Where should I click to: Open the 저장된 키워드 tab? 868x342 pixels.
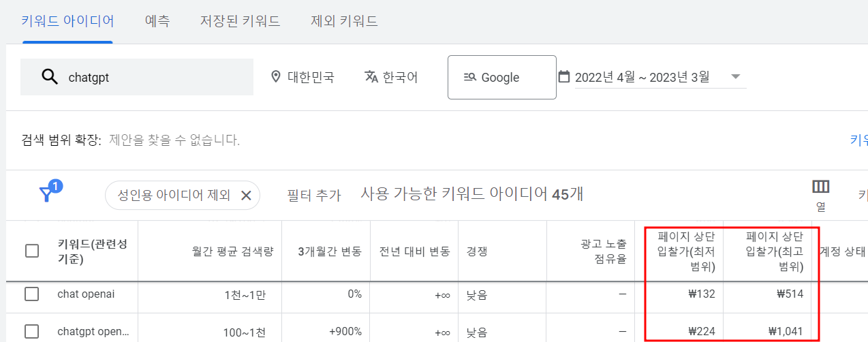click(240, 21)
